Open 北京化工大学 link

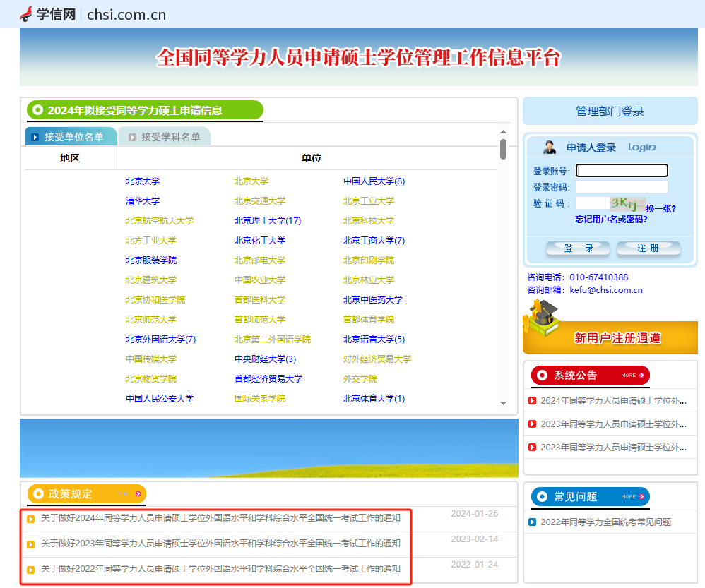click(260, 240)
